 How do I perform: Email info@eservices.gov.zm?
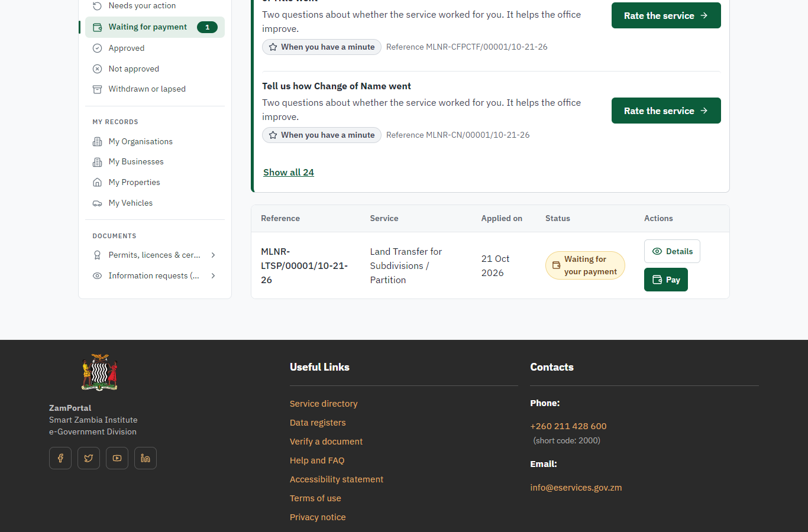(576, 488)
